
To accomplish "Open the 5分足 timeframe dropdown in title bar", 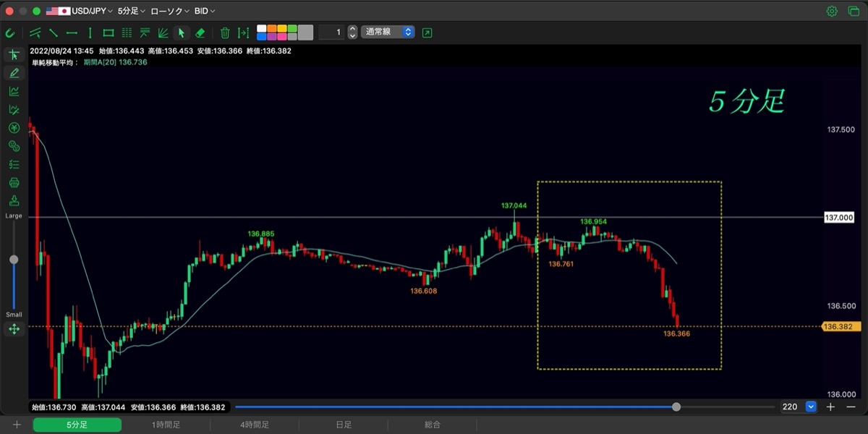I will (x=132, y=11).
